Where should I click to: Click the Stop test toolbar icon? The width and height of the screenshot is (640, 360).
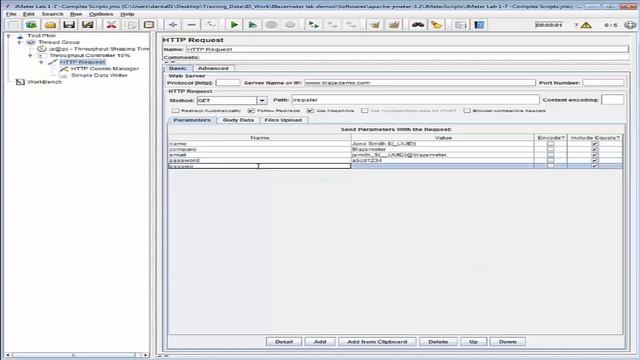[271, 25]
